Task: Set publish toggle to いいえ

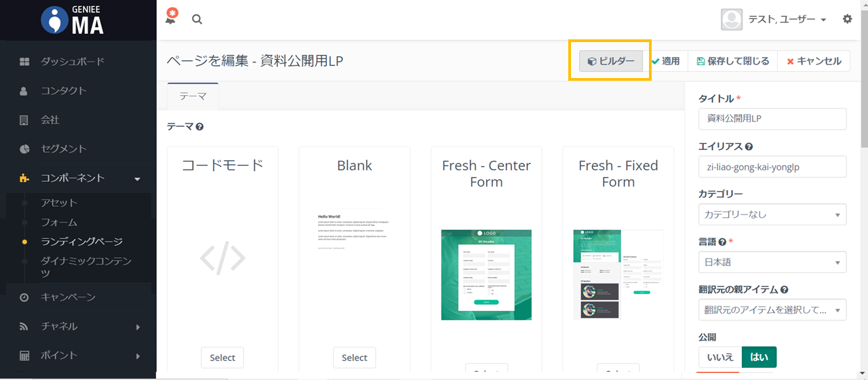Action: (719, 357)
